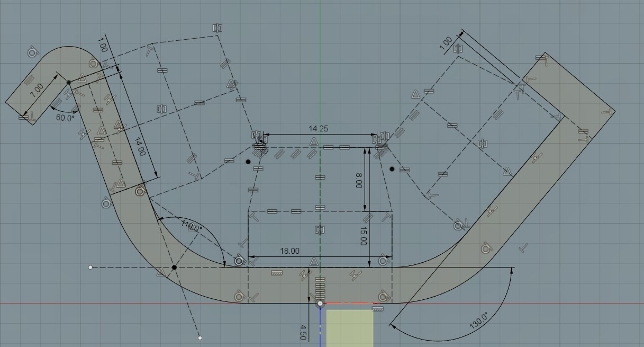Select the tangent constraint glyph at the bottom-left fillet
Viewport: 644px width, 347px height.
point(239,261)
